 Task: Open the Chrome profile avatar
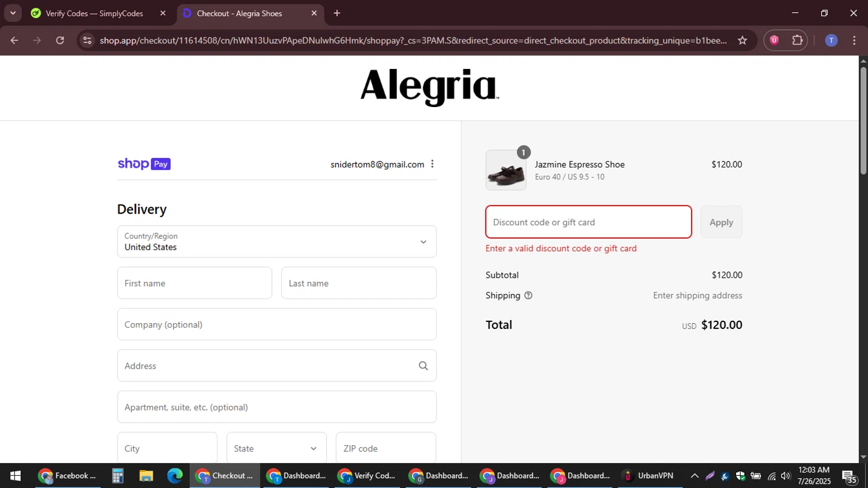point(831,41)
